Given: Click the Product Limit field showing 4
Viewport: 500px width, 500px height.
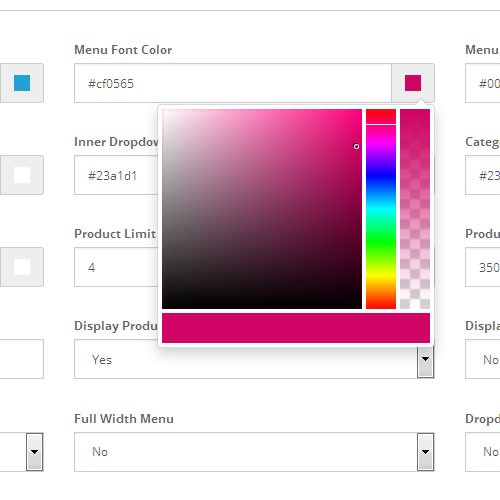Looking at the screenshot, I should click(116, 267).
